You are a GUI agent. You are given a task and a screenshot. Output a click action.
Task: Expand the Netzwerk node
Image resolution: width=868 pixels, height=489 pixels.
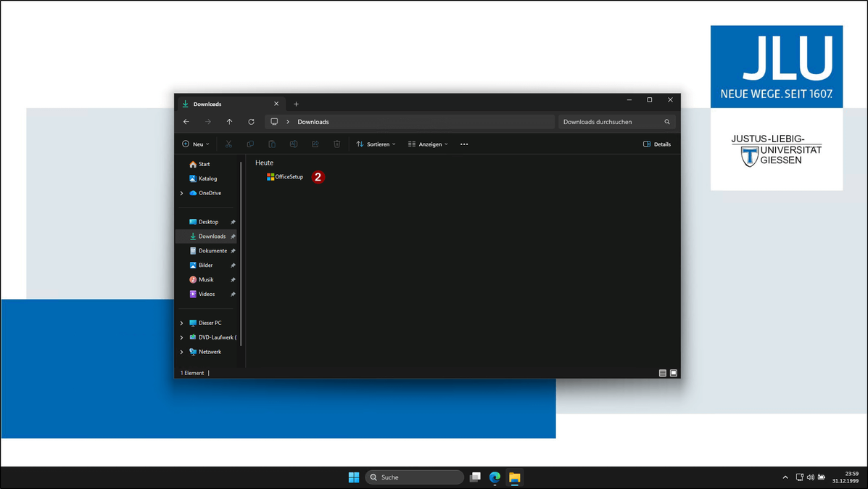[181, 352]
